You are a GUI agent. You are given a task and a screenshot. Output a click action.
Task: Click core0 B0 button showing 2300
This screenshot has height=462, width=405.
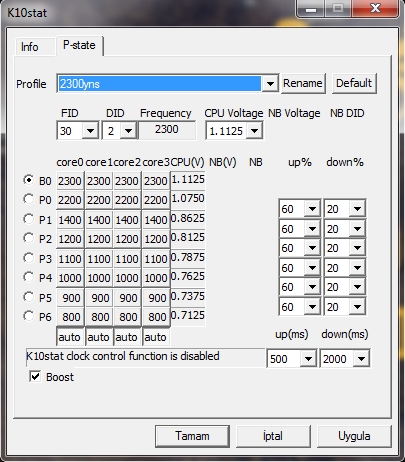click(70, 181)
